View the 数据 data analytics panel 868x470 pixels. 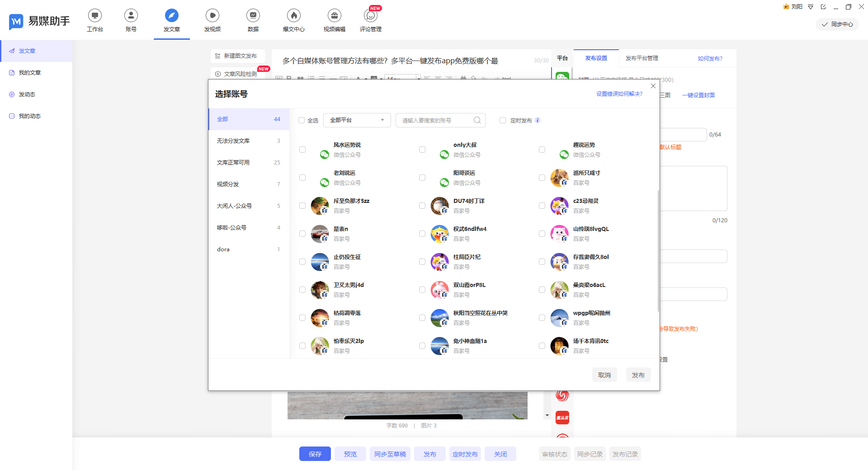253,20
